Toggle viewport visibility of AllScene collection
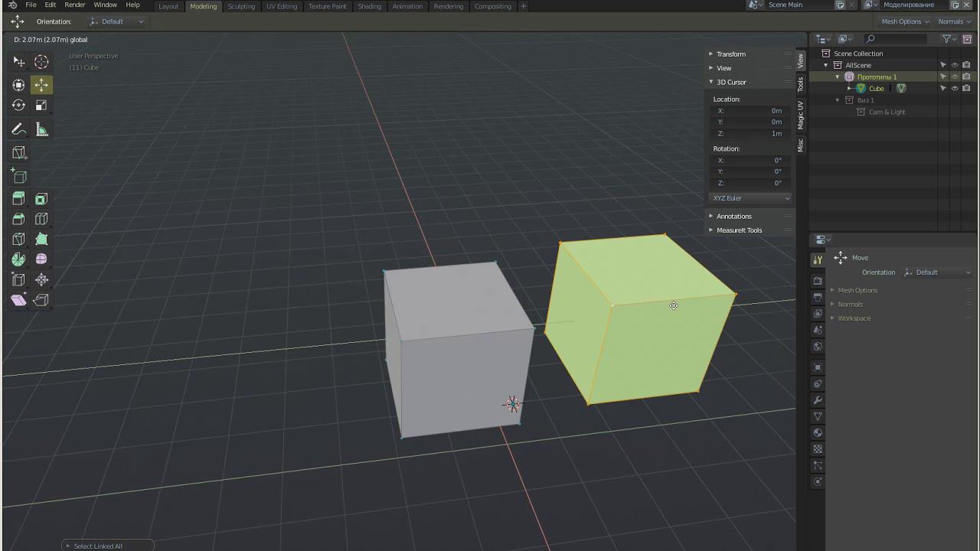 (955, 65)
